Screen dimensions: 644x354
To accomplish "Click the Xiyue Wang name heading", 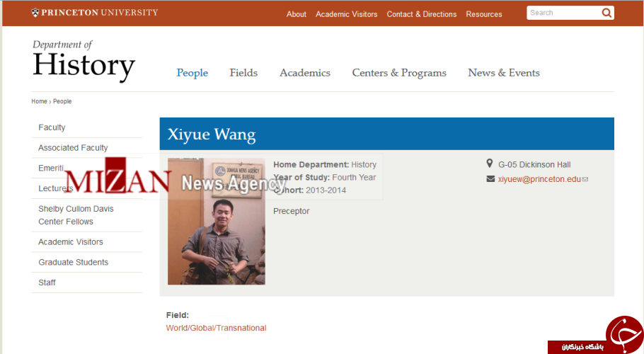I will pyautogui.click(x=212, y=135).
